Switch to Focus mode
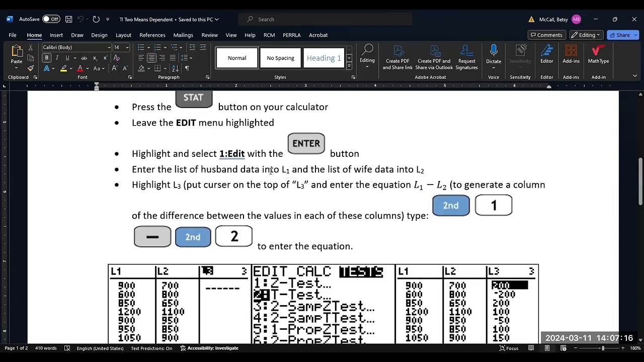Screen dimensions: 644x362 tap(509, 348)
